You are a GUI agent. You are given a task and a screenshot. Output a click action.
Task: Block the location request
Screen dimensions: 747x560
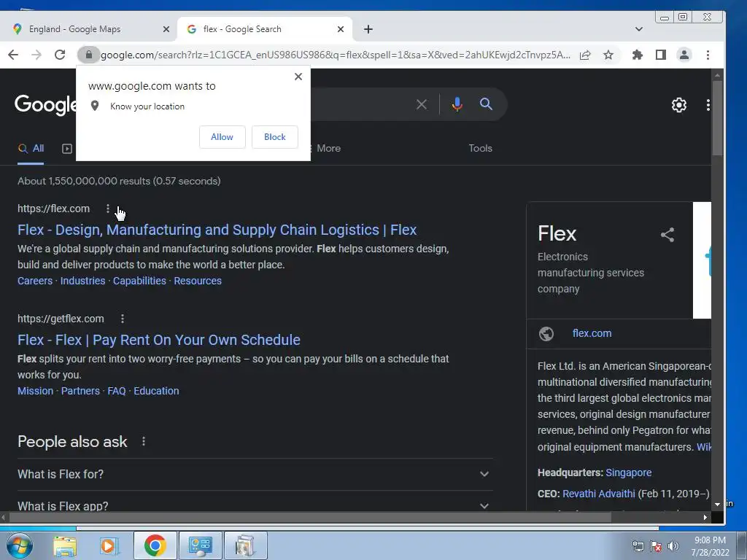(x=275, y=137)
